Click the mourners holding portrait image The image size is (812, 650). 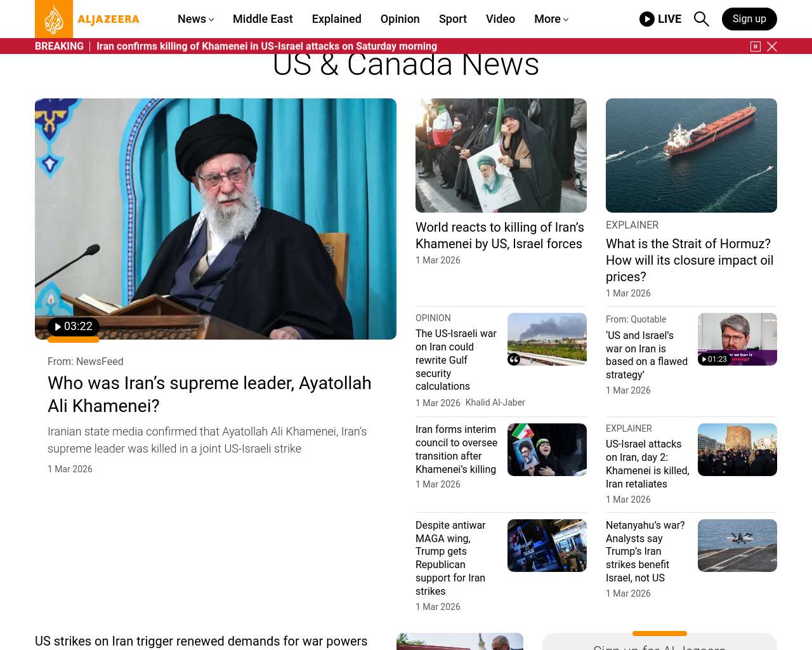tap(501, 156)
